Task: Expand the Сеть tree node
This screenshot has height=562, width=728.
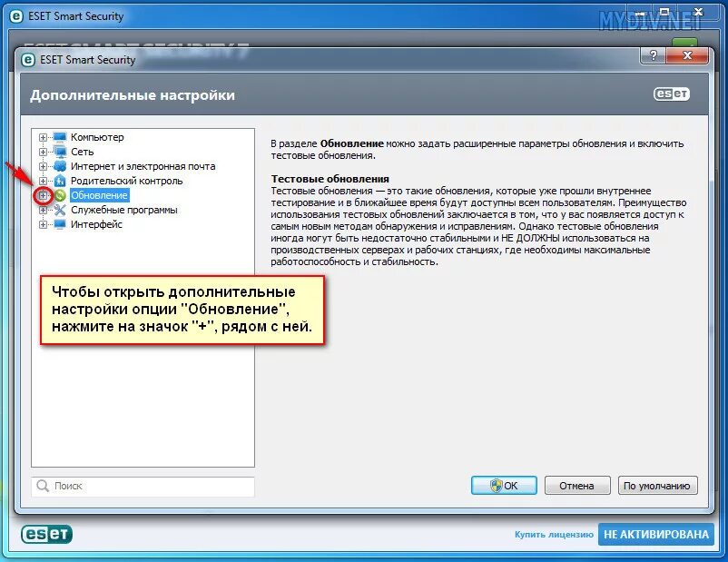Action: [43, 152]
